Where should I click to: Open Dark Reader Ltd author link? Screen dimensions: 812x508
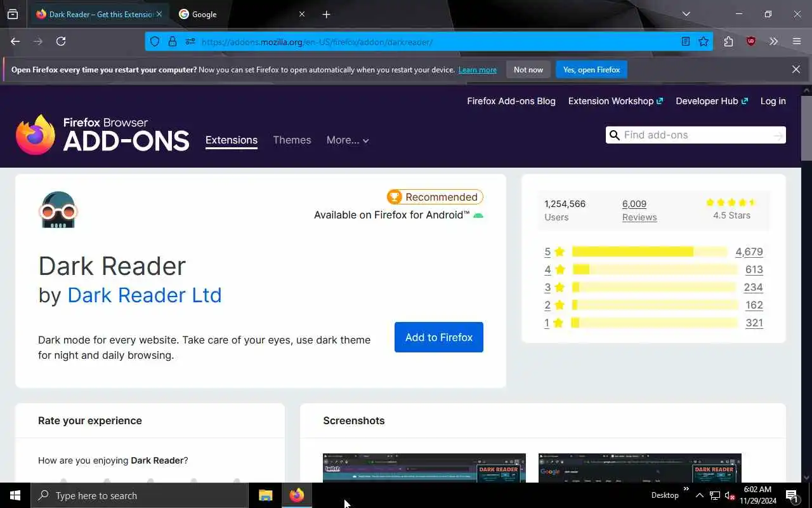point(145,295)
